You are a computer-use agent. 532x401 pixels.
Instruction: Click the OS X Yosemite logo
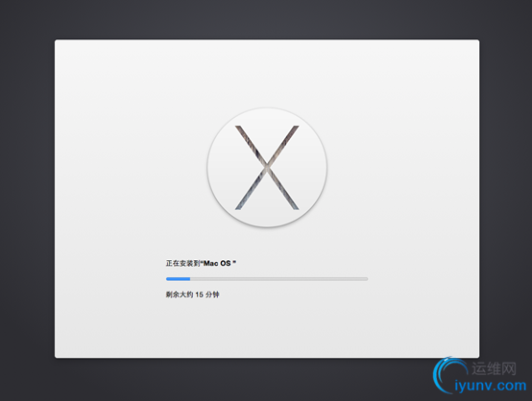pyautogui.click(x=267, y=168)
